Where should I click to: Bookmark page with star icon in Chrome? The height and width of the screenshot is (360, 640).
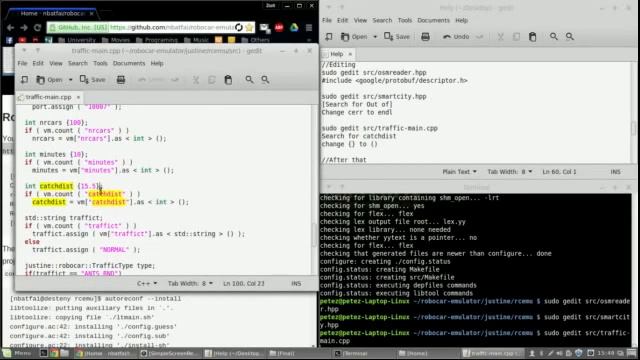point(249,28)
